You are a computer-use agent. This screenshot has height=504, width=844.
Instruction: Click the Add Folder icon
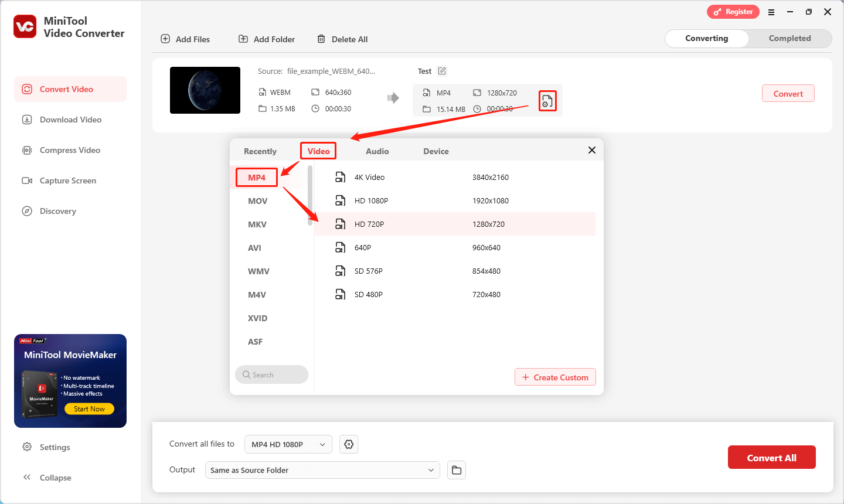[x=243, y=39]
